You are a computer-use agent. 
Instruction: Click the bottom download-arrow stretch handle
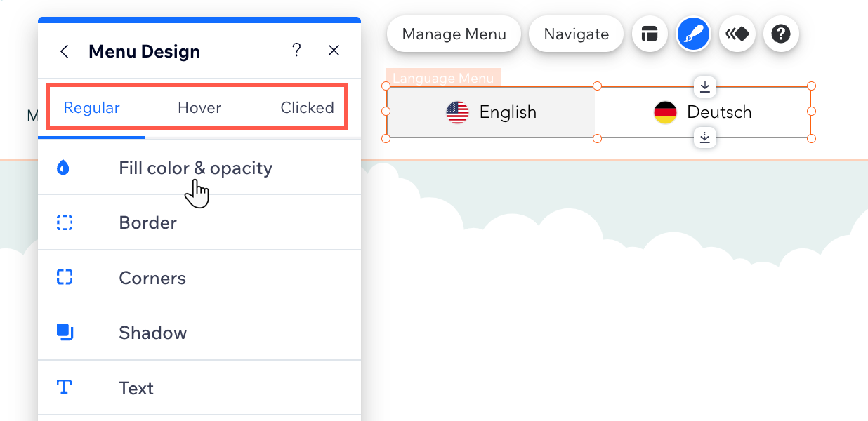coord(705,137)
